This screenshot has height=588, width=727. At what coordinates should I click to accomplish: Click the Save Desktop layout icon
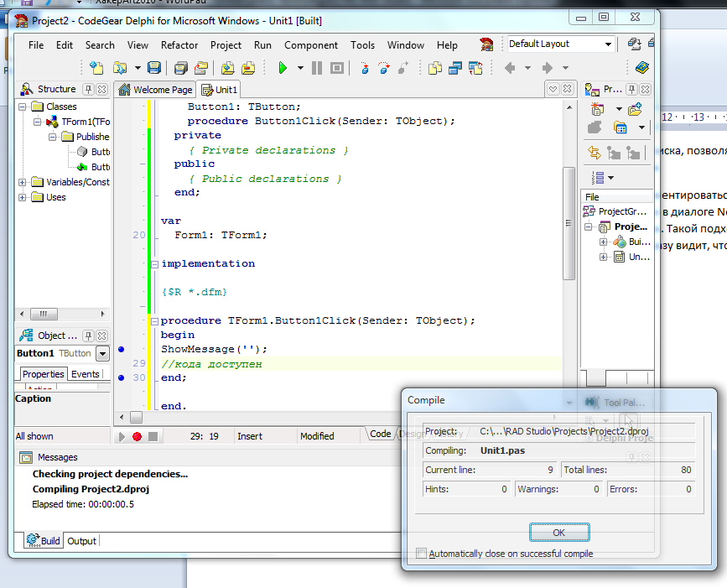click(634, 44)
